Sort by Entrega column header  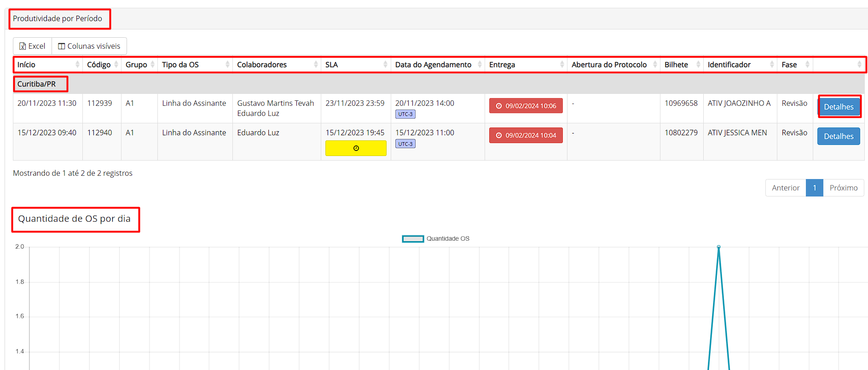[x=525, y=65]
